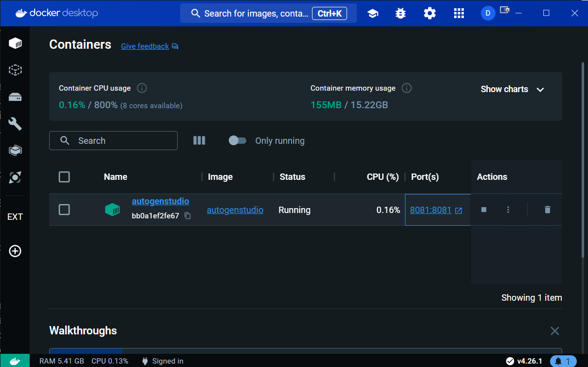Viewport: 588px width, 367px height.
Task: Select the header checkbox to select all containers
Action: tap(64, 177)
